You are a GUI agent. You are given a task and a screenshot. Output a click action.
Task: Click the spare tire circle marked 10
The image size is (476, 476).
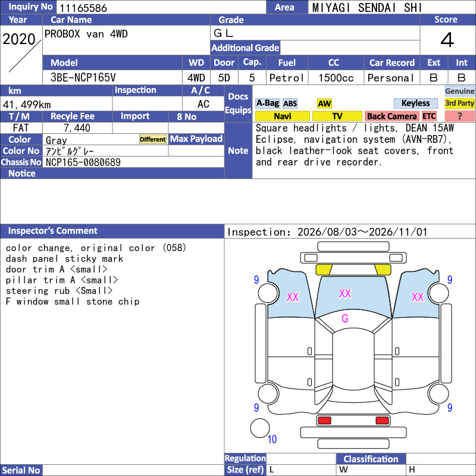[260, 428]
